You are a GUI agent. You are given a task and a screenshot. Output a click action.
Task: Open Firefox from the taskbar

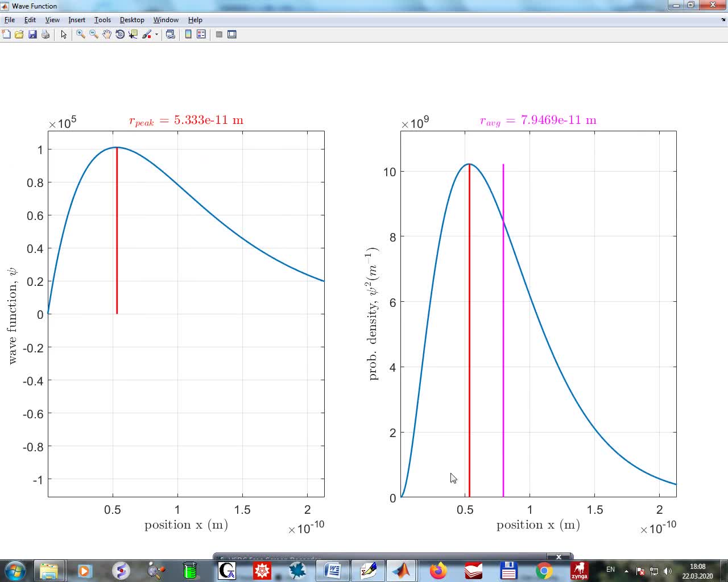(438, 570)
